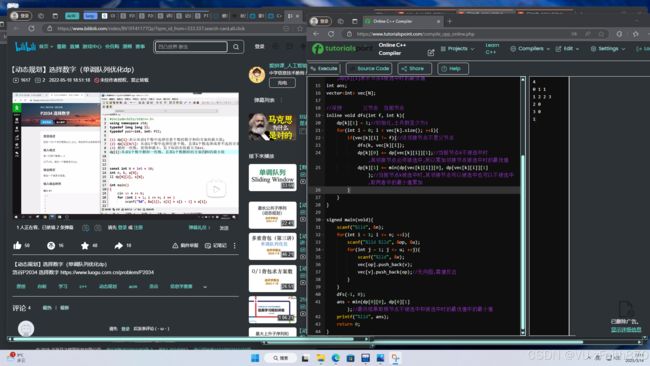Click the edit-title pencil icon beside Online C++ Compiler
The height and width of the screenshot is (366, 650).
click(x=431, y=53)
